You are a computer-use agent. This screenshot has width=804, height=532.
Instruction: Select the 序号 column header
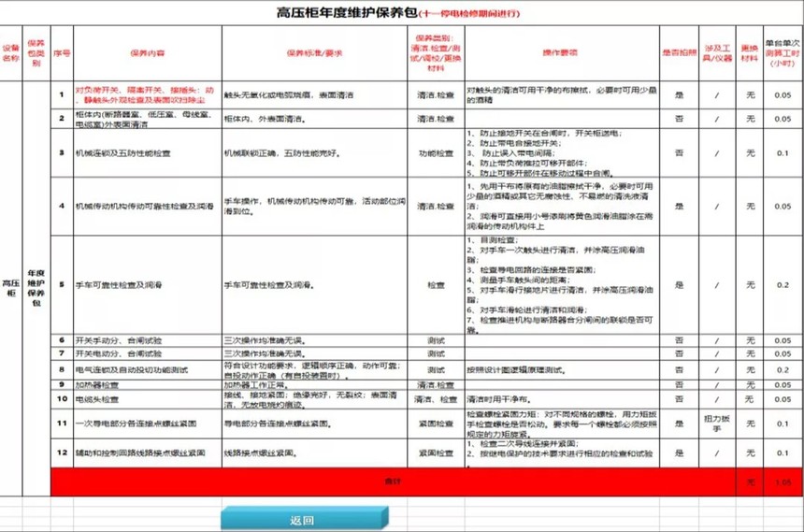pos(62,53)
